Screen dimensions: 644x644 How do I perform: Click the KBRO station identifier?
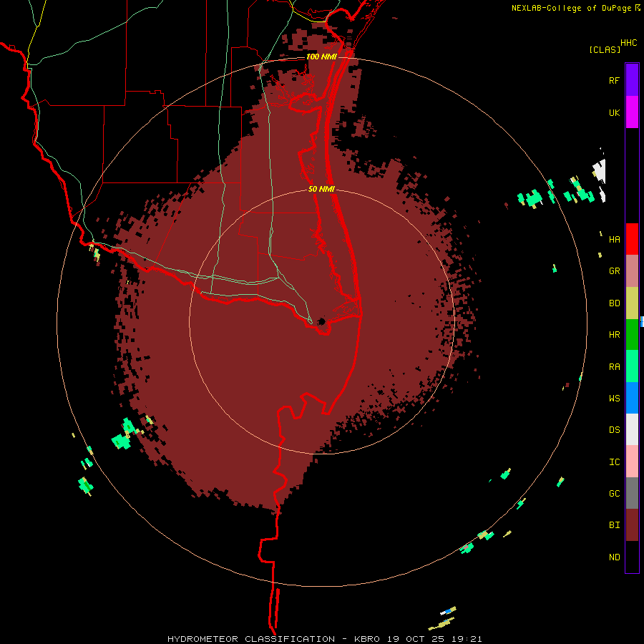pos(367,639)
